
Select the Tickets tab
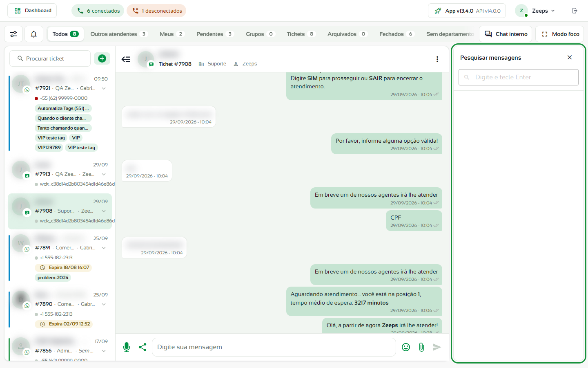pyautogui.click(x=301, y=34)
